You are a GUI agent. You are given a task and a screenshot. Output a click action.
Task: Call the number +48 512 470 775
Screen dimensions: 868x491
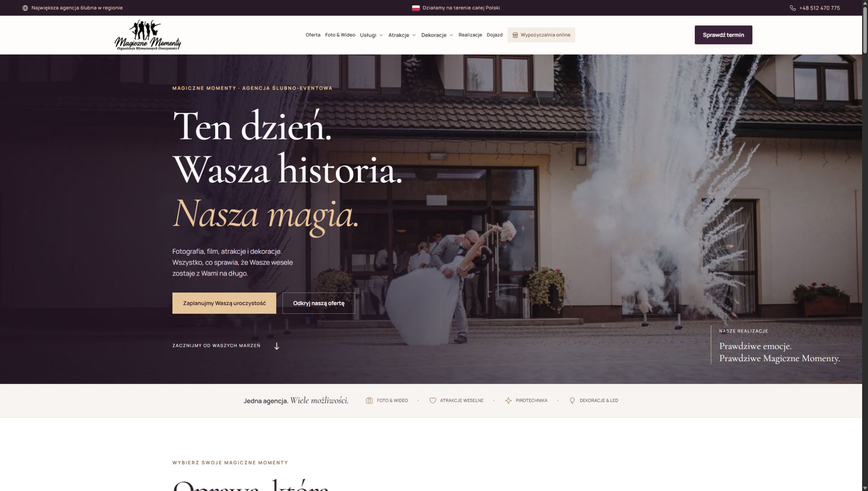pyautogui.click(x=819, y=8)
